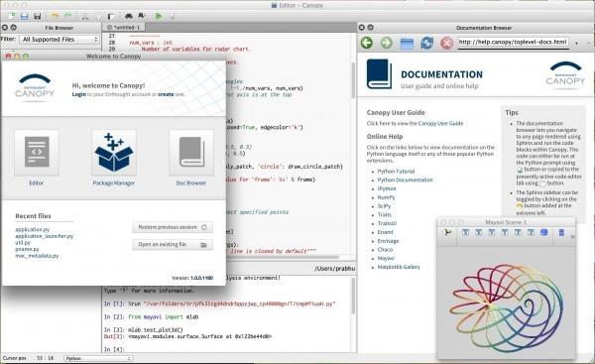Click the rightmost blue icon in Mayavi toolbar
The width and height of the screenshot is (595, 364).
click(561, 232)
